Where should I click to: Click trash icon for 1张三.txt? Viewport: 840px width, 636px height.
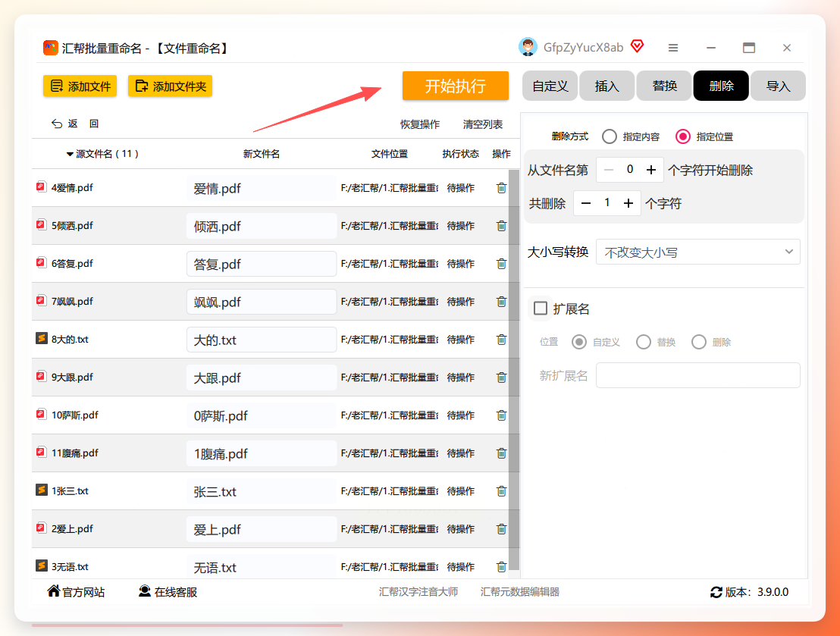pyautogui.click(x=501, y=491)
